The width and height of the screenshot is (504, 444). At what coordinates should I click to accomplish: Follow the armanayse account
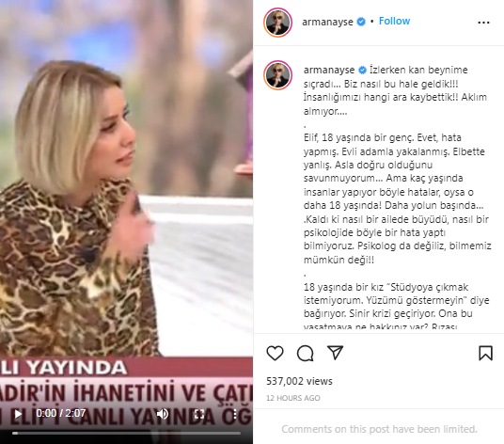click(394, 22)
